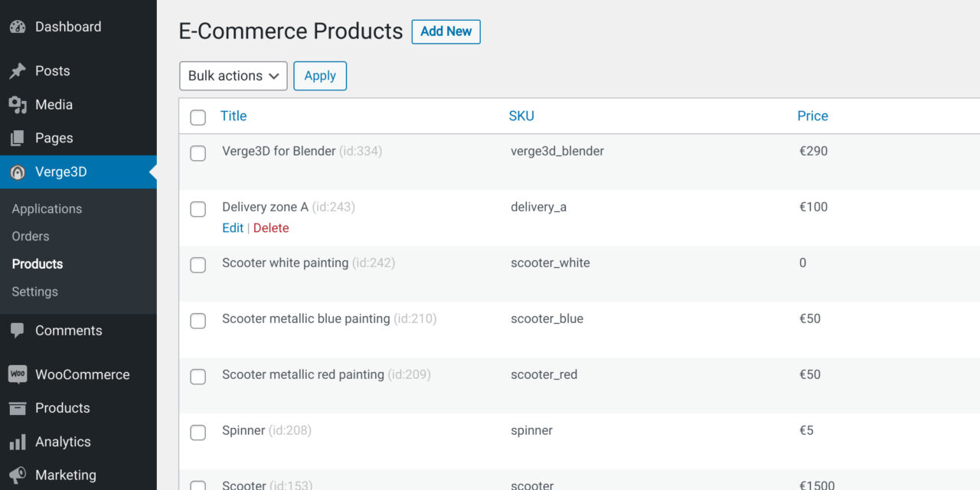Click Delete link under Delivery zone A

point(271,228)
